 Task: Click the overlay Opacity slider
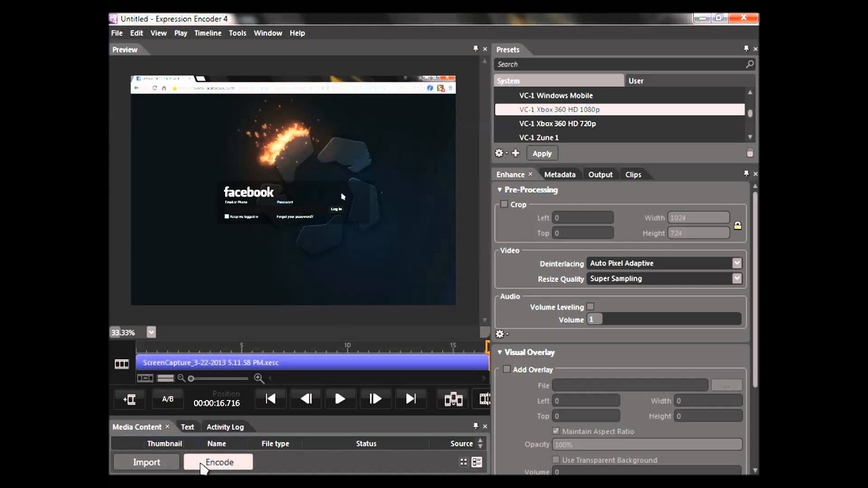point(648,445)
